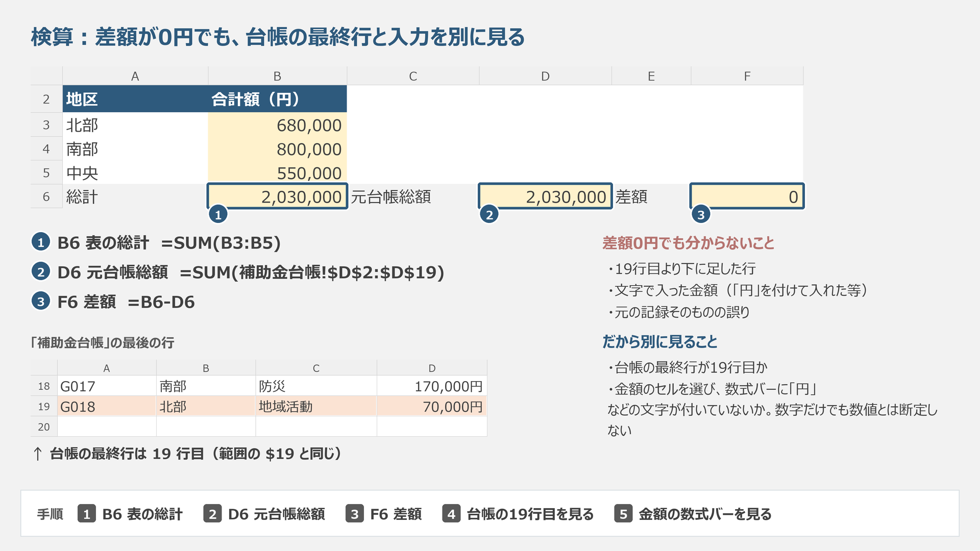
Task: Click row header 20 in the ledger
Action: tap(44, 427)
